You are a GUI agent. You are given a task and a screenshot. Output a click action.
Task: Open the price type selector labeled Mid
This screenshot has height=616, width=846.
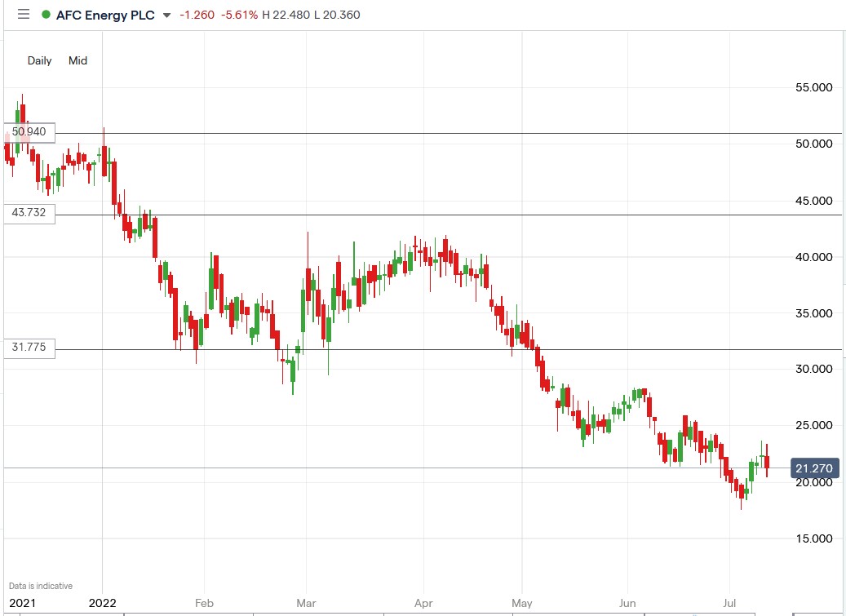pos(78,60)
